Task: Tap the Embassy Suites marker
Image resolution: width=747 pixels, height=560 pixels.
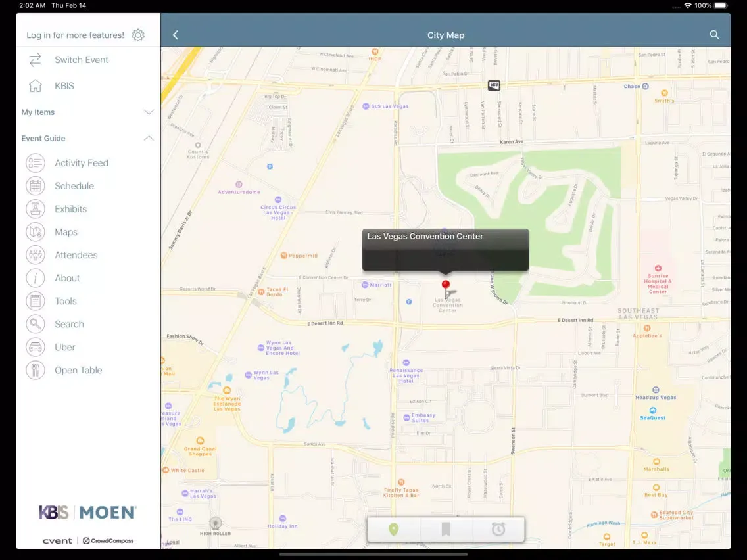Action: point(406,417)
